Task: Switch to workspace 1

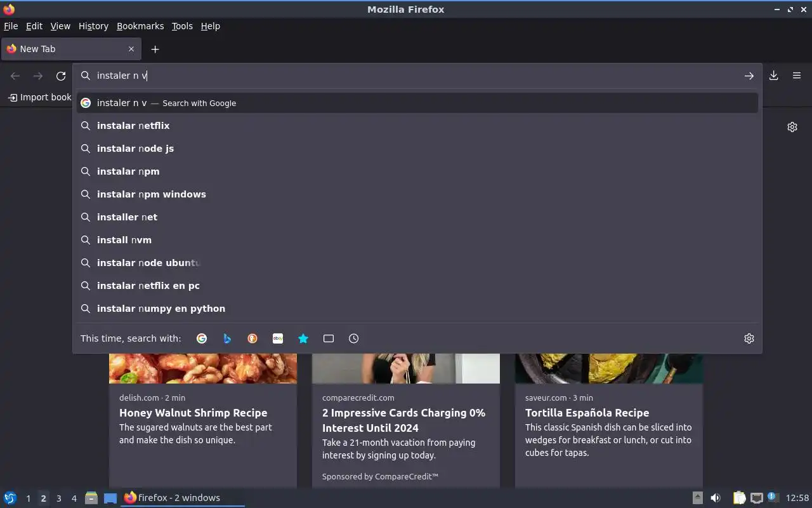Action: click(x=28, y=498)
